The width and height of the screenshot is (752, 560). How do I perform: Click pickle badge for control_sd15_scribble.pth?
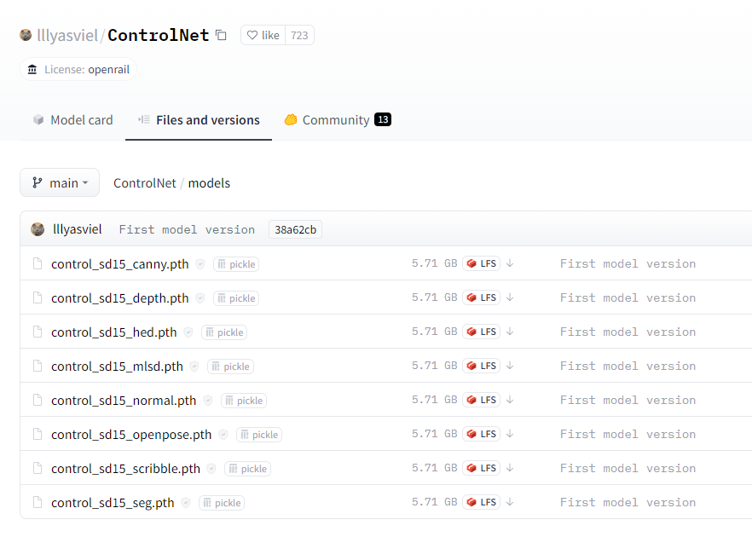(247, 469)
